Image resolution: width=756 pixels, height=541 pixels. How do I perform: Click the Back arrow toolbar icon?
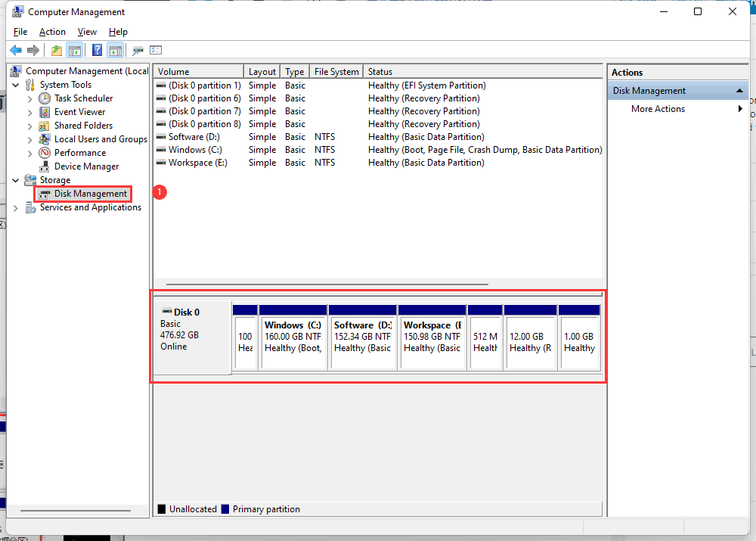(15, 51)
